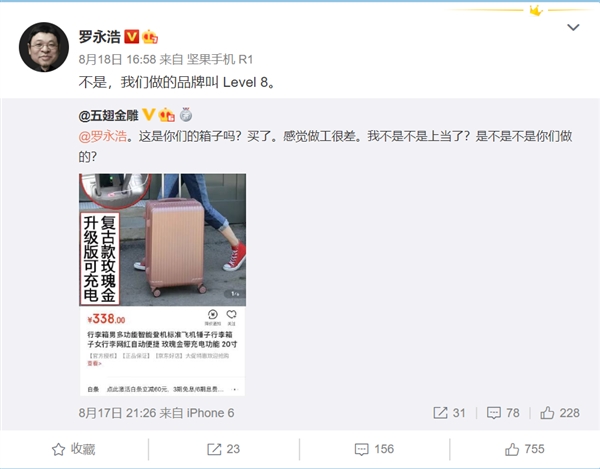Repost the quoted post with 31 shares
The image size is (600, 469).
[450, 413]
